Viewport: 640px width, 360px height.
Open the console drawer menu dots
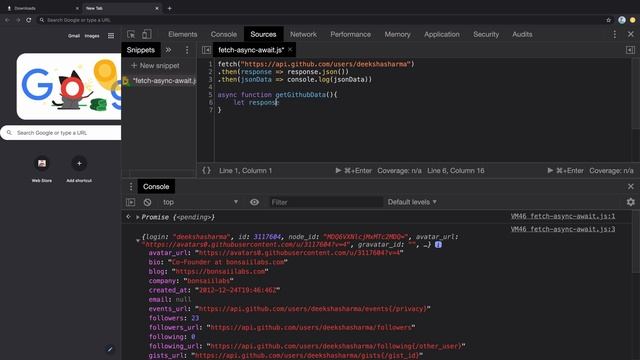pos(131,187)
